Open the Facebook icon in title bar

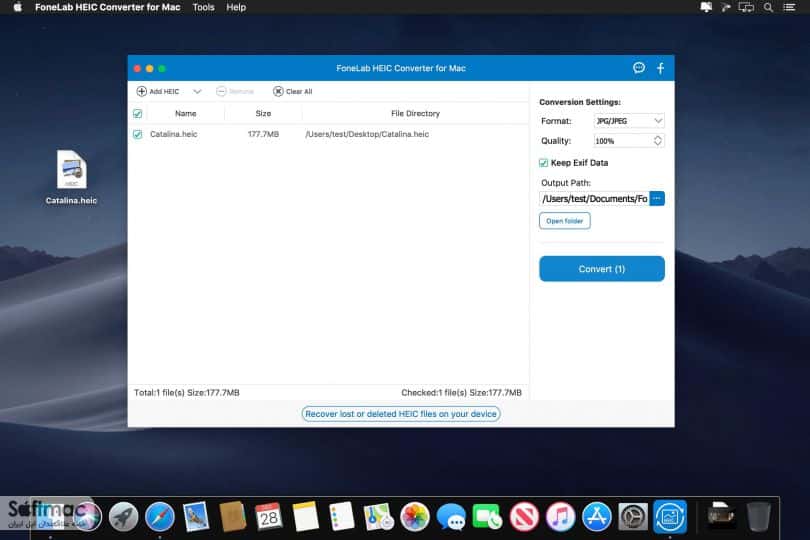point(661,68)
